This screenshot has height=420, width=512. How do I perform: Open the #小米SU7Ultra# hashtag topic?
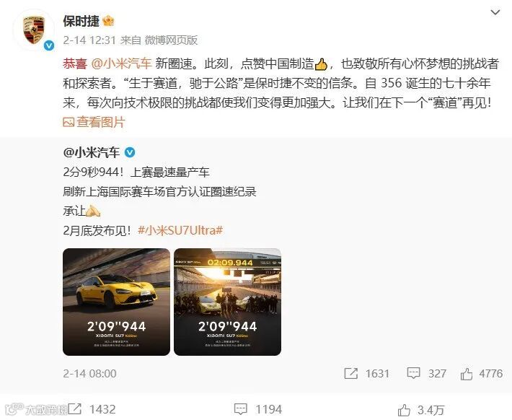(x=180, y=230)
